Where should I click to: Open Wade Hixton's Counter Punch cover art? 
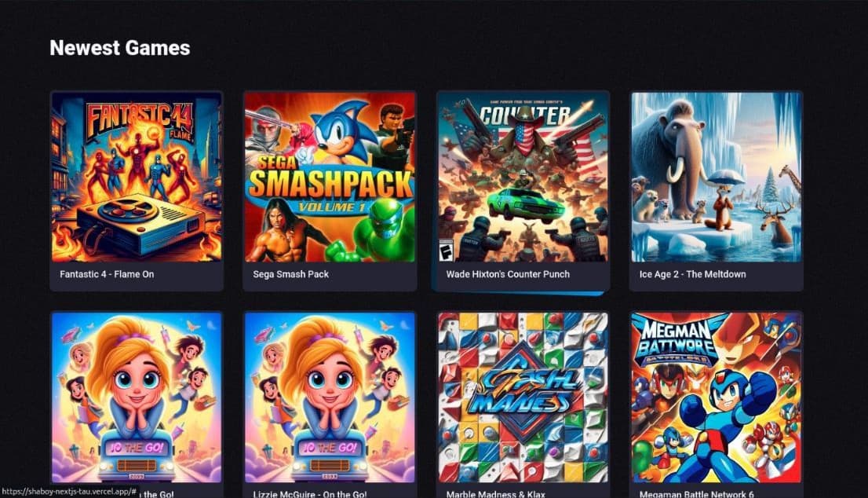point(523,177)
